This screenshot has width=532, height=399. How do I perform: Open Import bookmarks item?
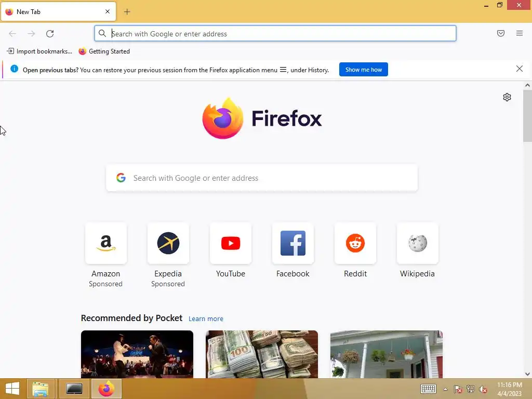coord(39,51)
